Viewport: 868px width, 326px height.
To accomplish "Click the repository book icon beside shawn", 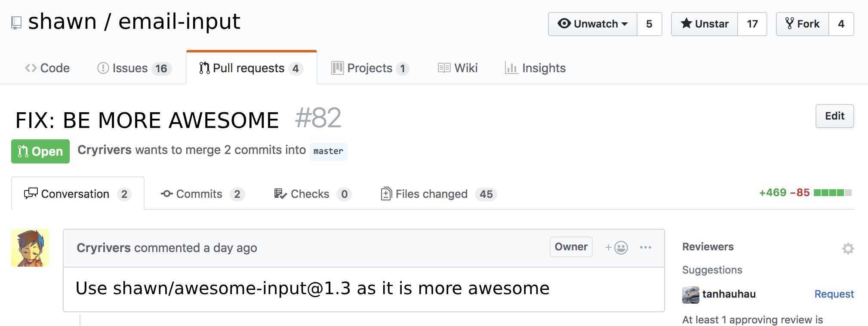I will [16, 23].
